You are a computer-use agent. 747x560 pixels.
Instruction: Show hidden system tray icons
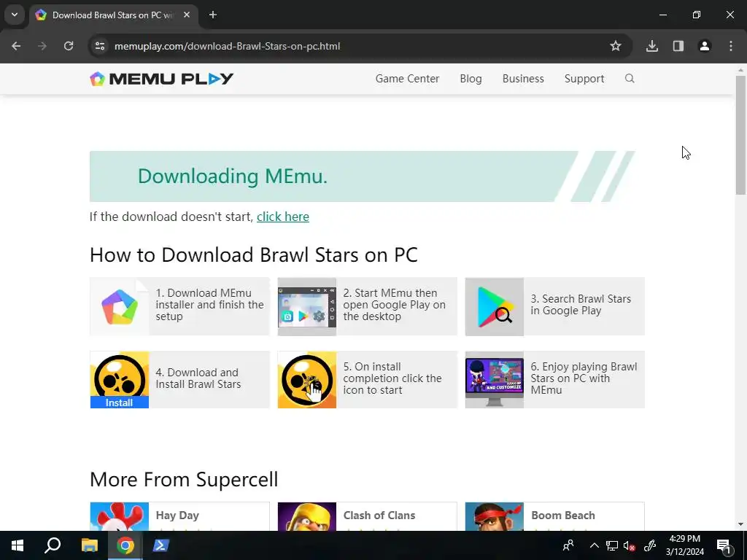pos(594,545)
